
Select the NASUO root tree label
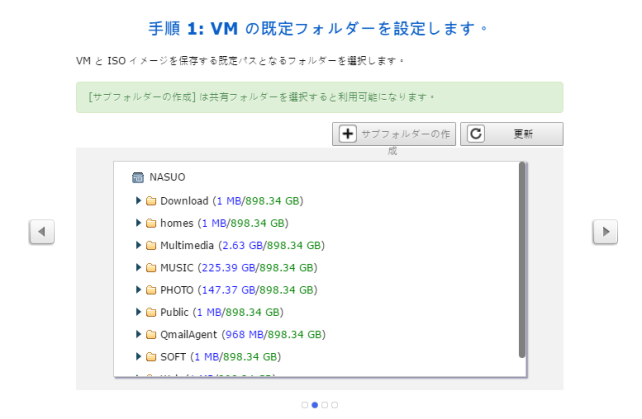point(167,177)
